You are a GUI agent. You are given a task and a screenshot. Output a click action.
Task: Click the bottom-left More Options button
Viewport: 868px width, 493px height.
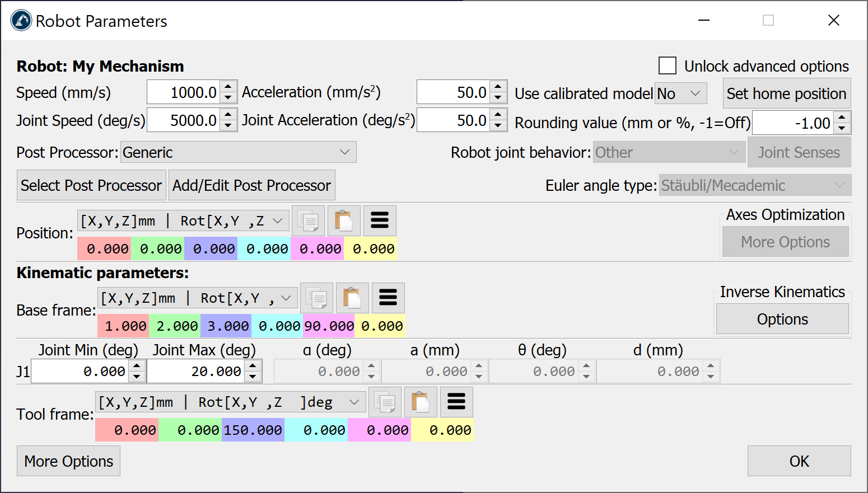[69, 461]
